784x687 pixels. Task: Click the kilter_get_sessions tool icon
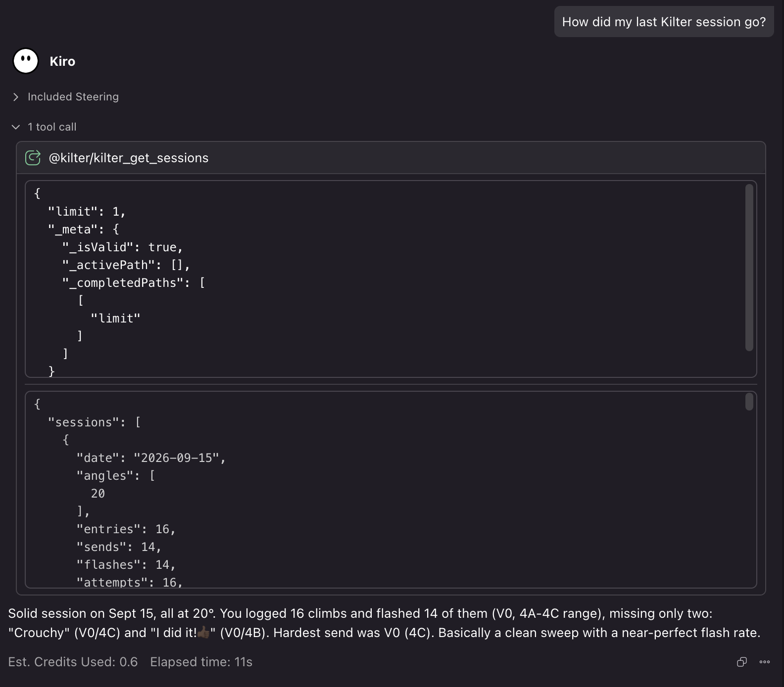coord(33,158)
